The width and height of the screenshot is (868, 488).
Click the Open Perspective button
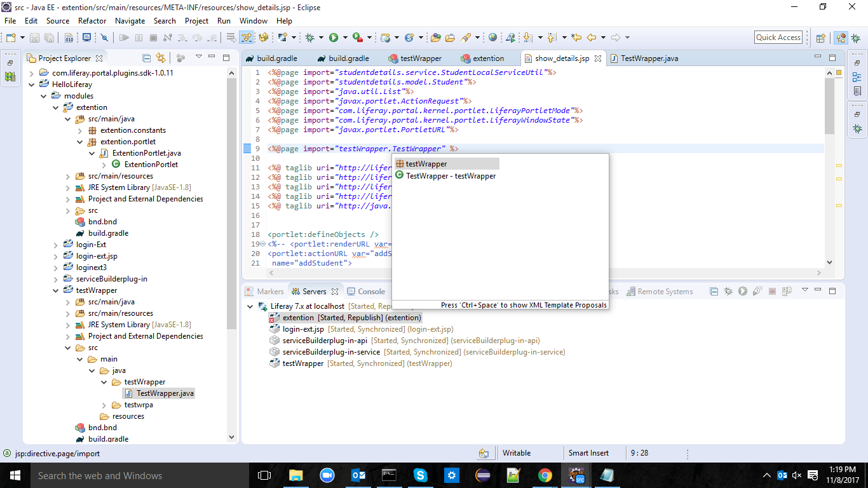point(820,37)
